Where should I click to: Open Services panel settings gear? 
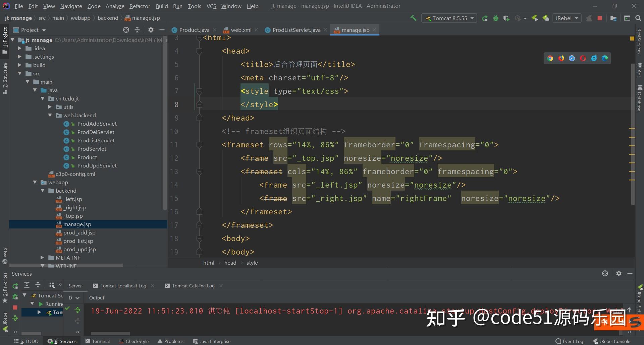pyautogui.click(x=619, y=273)
